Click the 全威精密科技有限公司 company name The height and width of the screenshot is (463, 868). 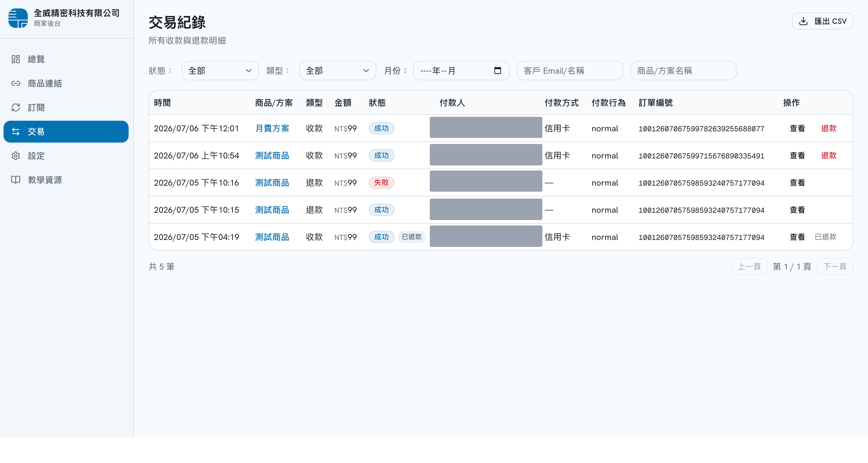[76, 13]
